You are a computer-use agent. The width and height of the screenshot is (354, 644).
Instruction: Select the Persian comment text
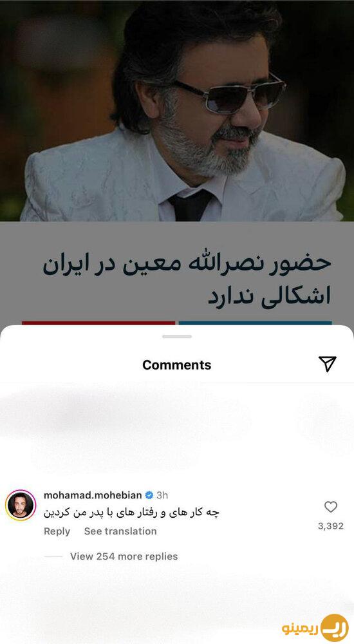click(x=131, y=512)
